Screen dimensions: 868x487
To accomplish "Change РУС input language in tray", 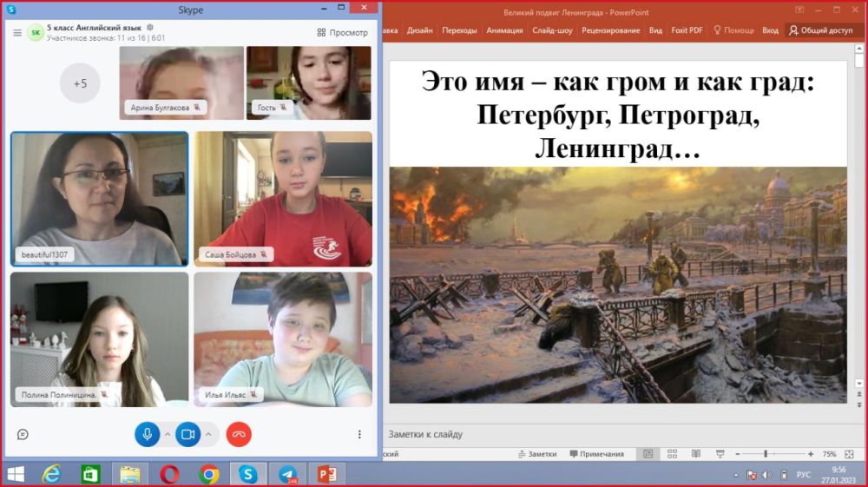I will (x=803, y=475).
